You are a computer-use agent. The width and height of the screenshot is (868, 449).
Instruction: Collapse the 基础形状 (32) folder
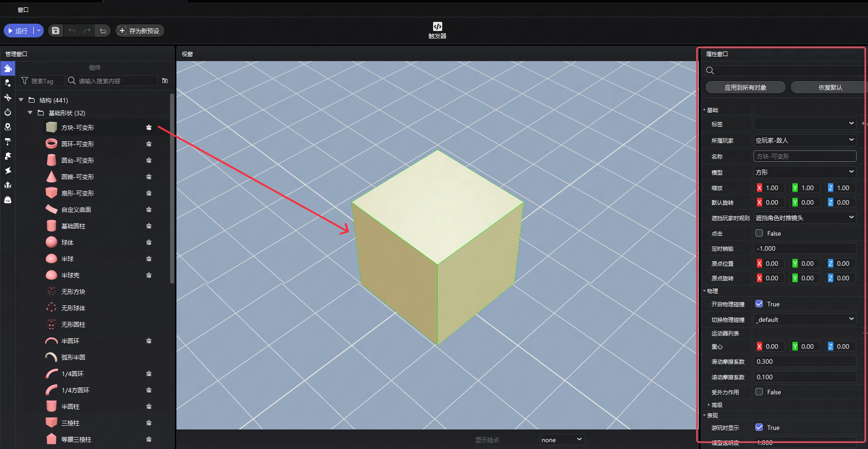(30, 113)
